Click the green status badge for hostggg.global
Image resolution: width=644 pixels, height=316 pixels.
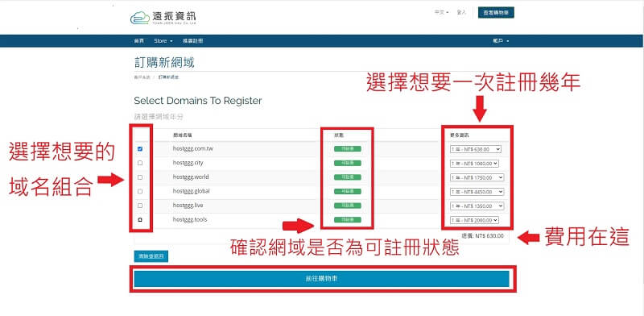348,192
